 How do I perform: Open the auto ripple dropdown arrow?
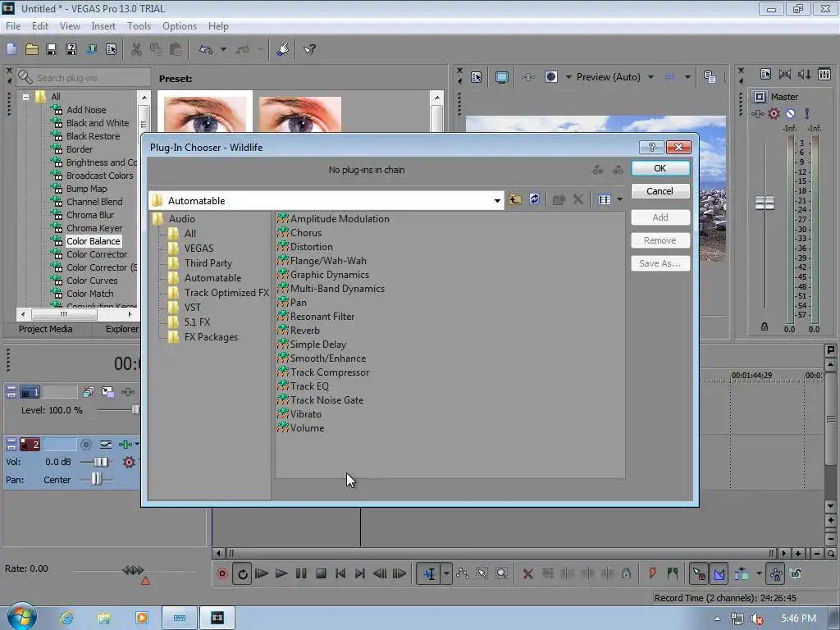[x=759, y=573]
